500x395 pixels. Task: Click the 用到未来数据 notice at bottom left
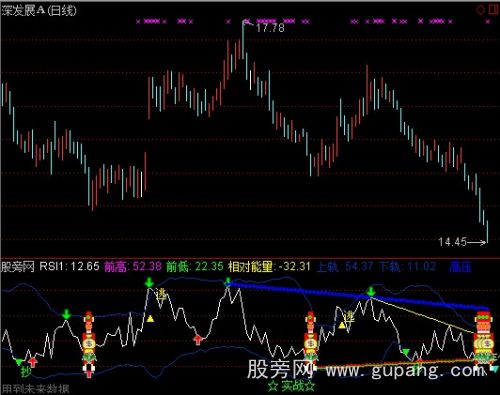[36, 389]
